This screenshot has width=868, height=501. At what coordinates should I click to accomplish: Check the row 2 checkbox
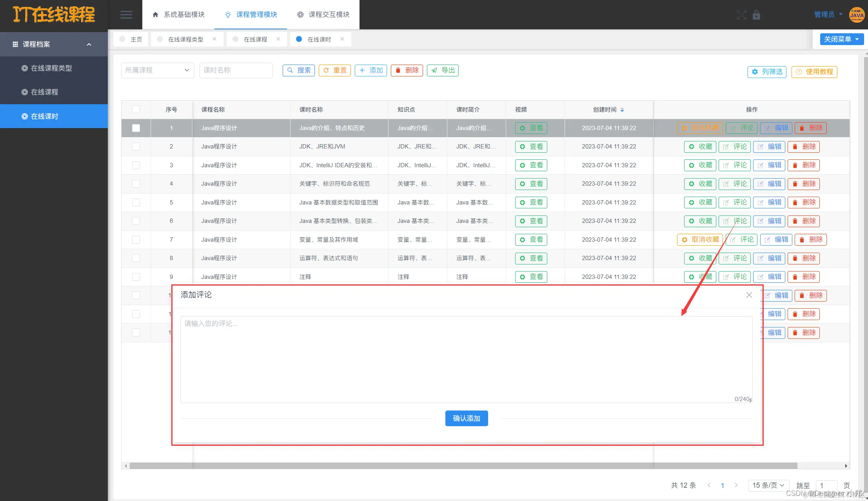[x=136, y=147]
